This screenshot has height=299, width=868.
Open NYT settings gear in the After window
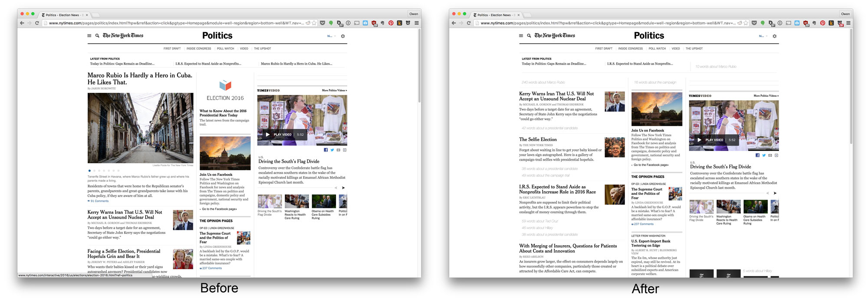coord(775,36)
